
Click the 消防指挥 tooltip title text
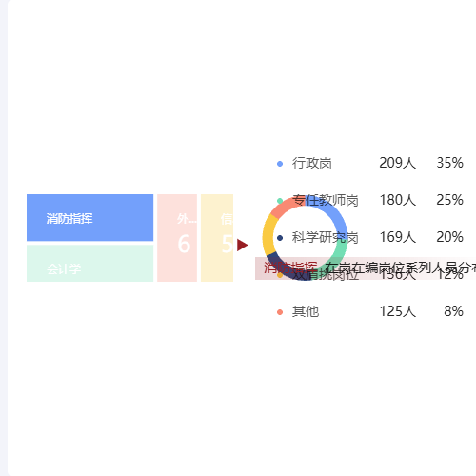pyautogui.click(x=290, y=268)
